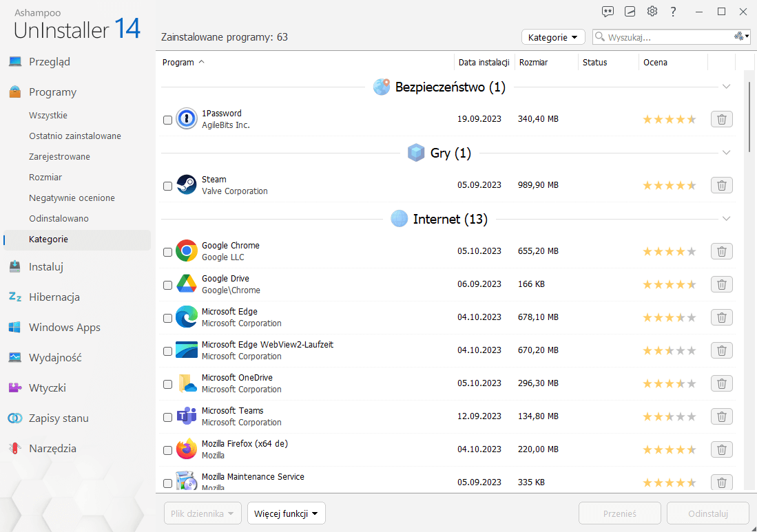Click trash icon for Microsoft OneDrive
Image resolution: width=757 pixels, height=532 pixels.
click(x=722, y=383)
